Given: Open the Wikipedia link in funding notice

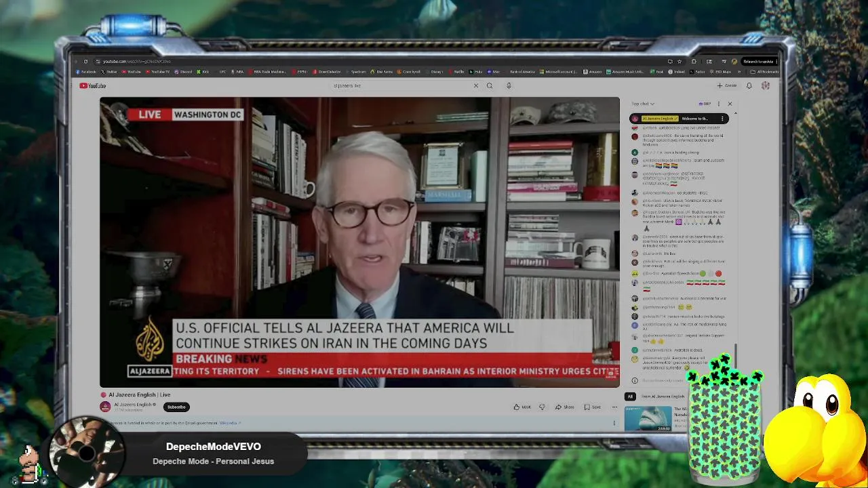Looking at the screenshot, I should tap(229, 423).
